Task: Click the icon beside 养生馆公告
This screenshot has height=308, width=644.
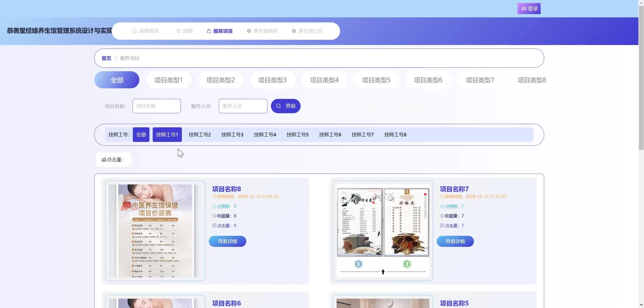Action: [294, 31]
